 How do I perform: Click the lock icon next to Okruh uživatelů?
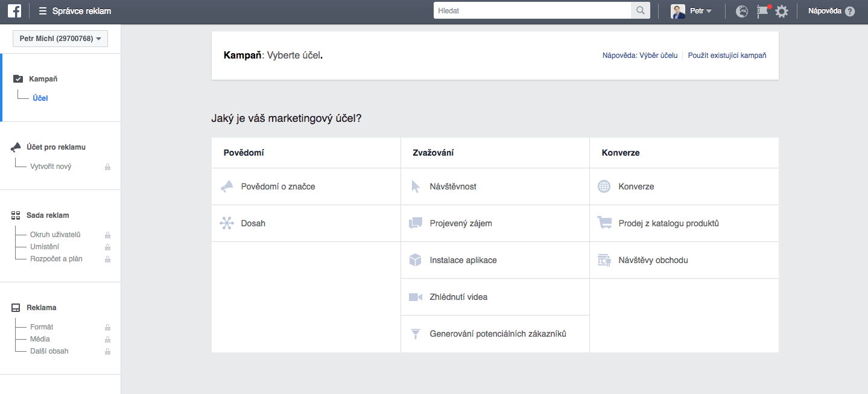point(107,235)
